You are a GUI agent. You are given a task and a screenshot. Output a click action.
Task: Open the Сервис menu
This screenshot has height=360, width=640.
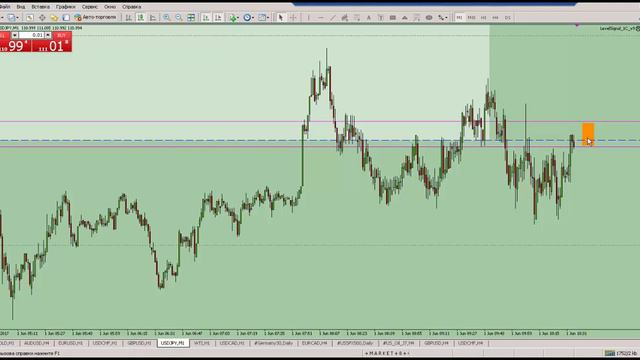click(x=90, y=7)
